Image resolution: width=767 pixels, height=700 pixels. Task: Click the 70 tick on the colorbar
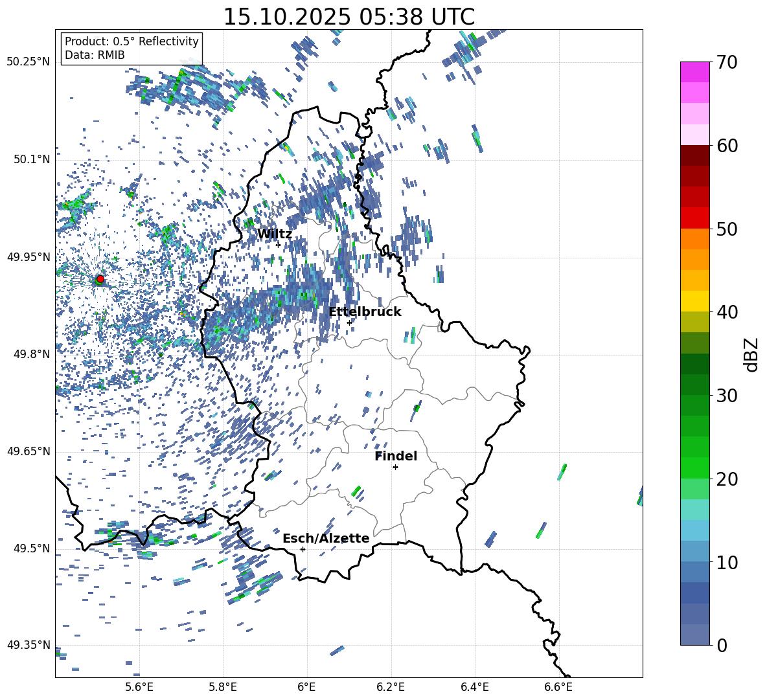click(x=727, y=62)
